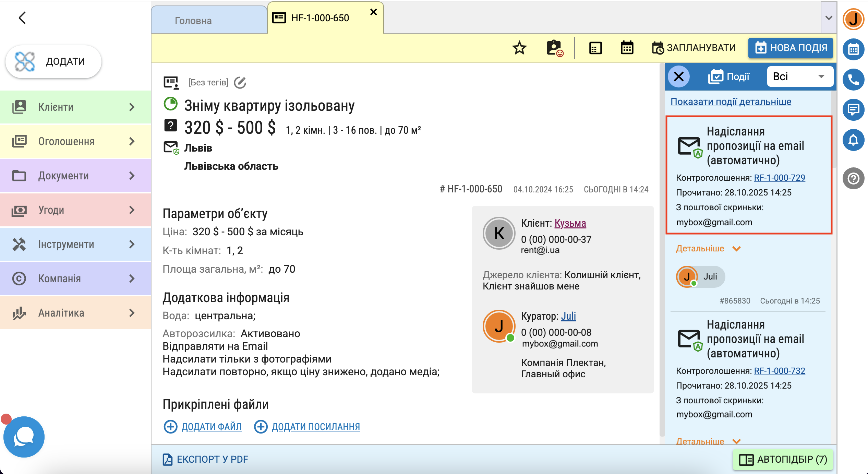Click the client emotion badge icon
This screenshot has width=868, height=474.
(554, 48)
